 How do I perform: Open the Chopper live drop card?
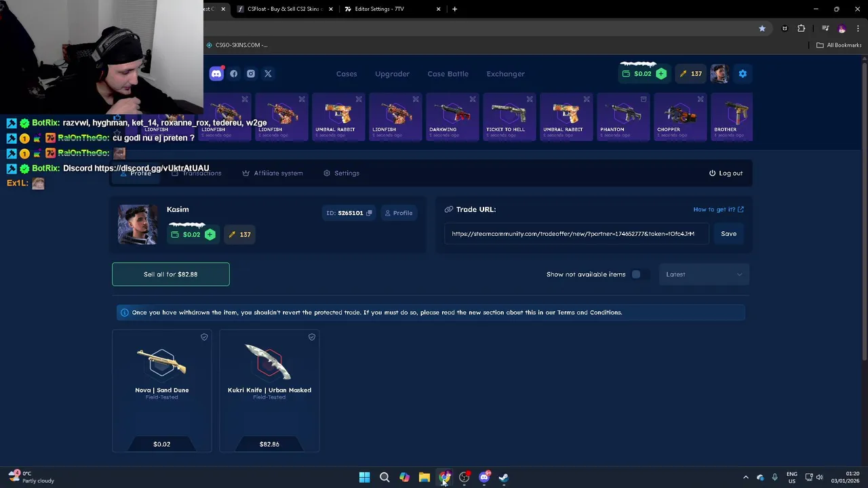pyautogui.click(x=679, y=117)
